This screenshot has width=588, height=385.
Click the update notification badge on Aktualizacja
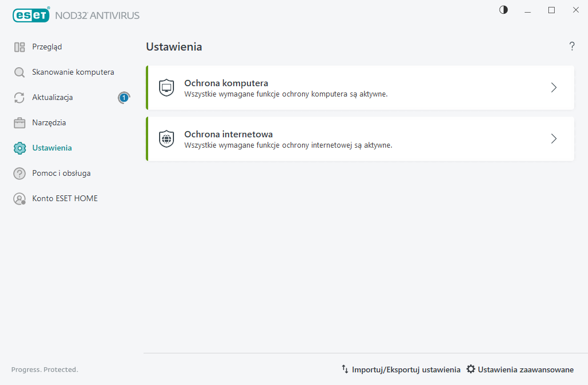pyautogui.click(x=123, y=98)
